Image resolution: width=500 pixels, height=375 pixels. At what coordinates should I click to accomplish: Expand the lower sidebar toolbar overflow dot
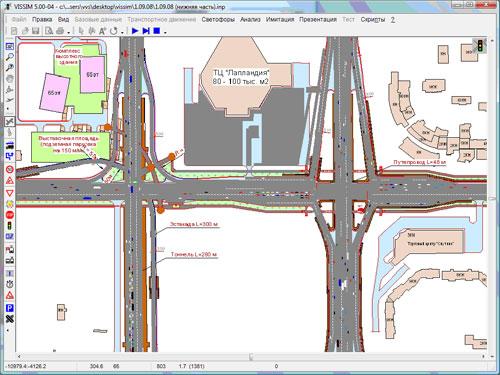pos(8,331)
